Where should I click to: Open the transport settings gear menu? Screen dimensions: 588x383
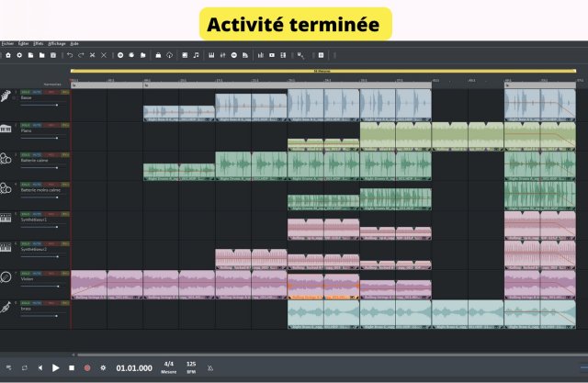103,367
